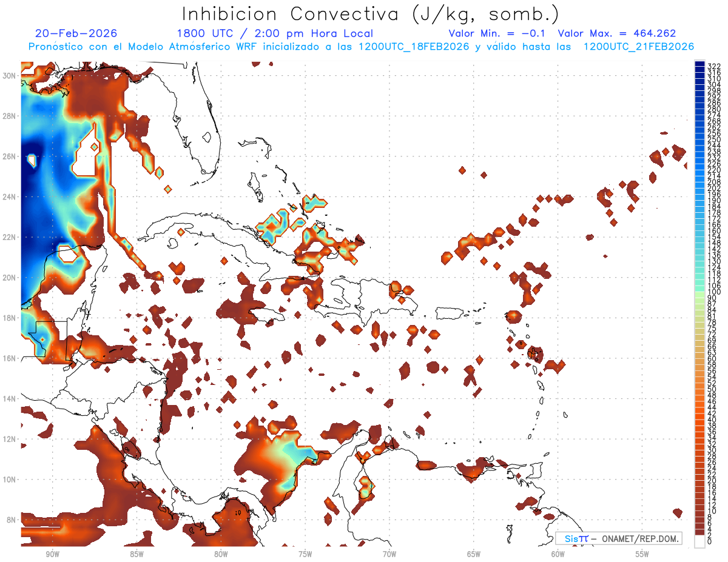Click the '24N' latitude label

(x=9, y=197)
